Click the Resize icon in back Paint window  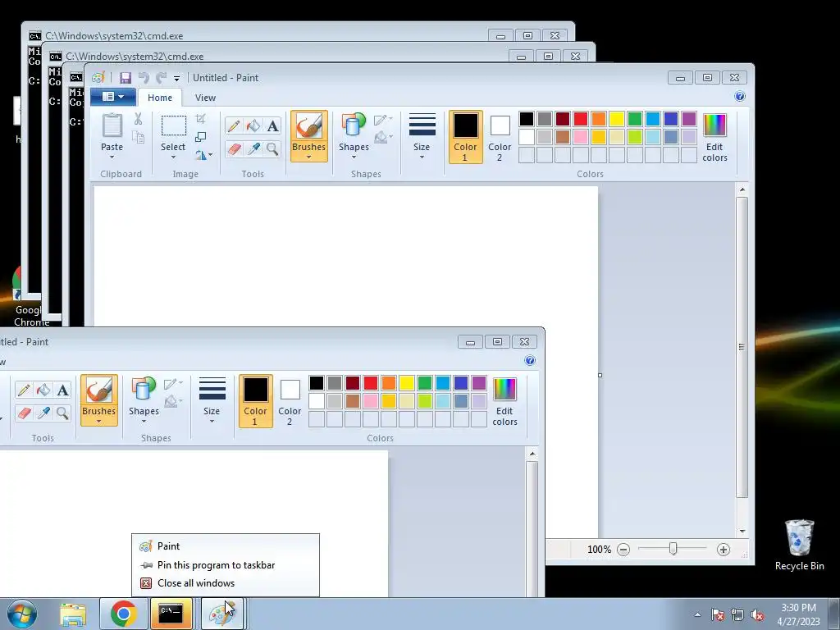coord(200,137)
